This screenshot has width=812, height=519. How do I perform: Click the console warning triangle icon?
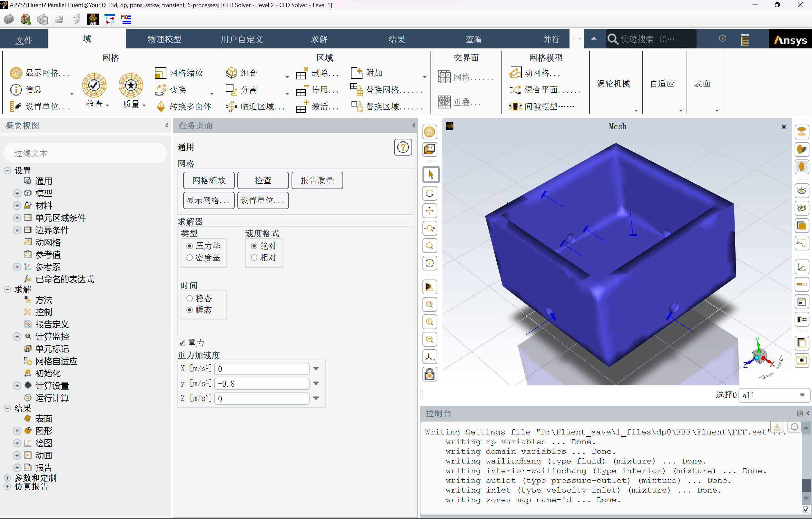tap(777, 427)
